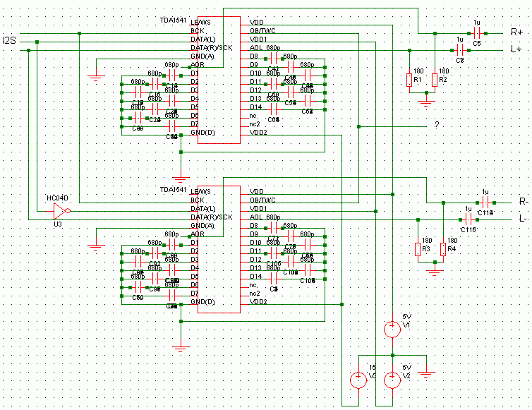This screenshot has height=410, width=532.
Task: Select resistor R2
Action: (435, 80)
